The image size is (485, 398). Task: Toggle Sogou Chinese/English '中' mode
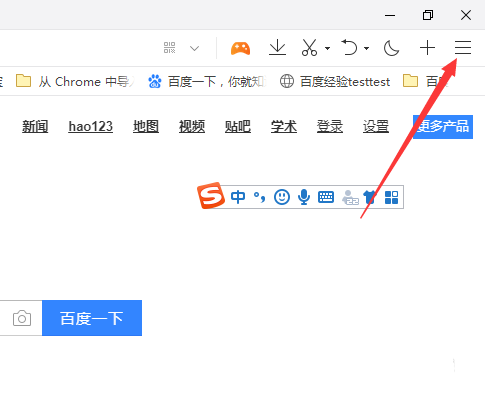238,197
